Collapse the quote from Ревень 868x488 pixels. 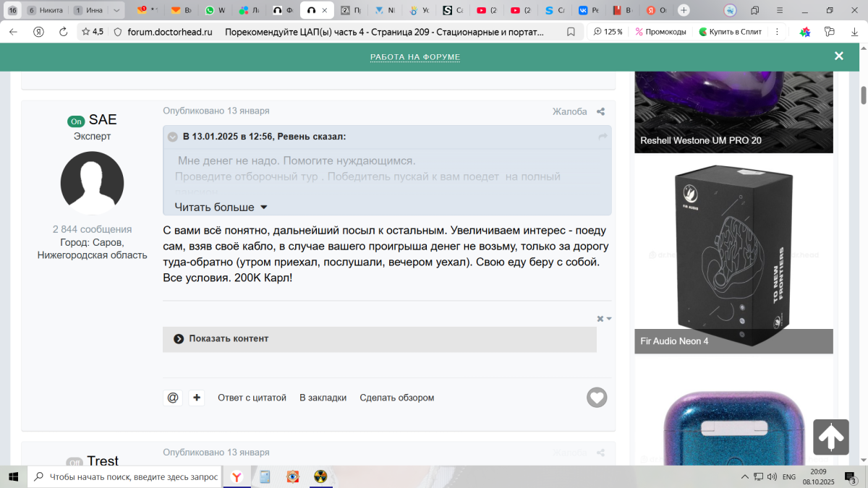click(173, 137)
